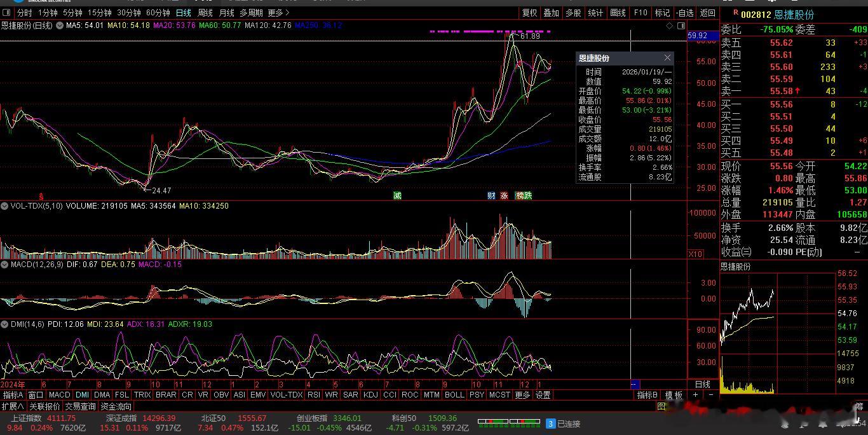Click the 减 marker on the chart
Image resolution: width=868 pixels, height=435 pixels.
(x=398, y=195)
